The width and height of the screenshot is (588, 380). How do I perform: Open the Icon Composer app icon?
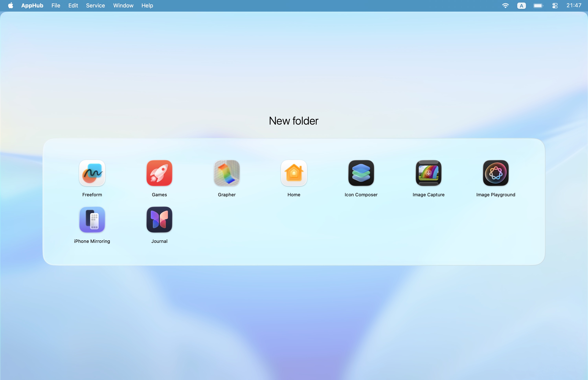pyautogui.click(x=361, y=173)
